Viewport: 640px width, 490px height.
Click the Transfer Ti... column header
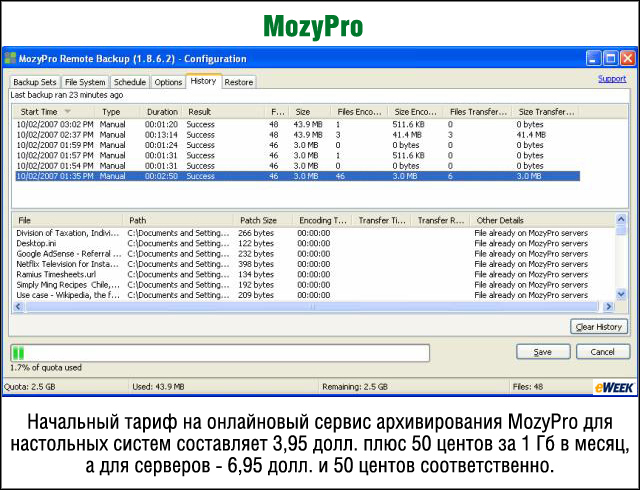[x=382, y=220]
